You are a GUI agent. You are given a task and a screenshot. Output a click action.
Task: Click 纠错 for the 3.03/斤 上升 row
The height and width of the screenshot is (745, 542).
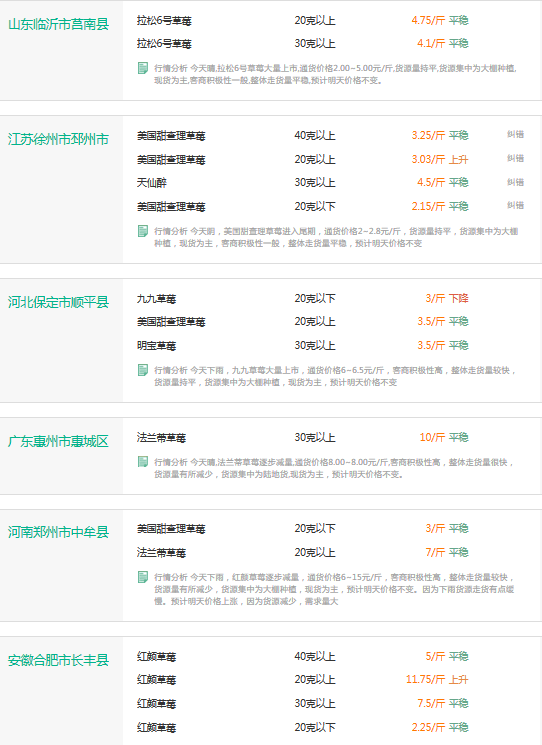point(515,158)
